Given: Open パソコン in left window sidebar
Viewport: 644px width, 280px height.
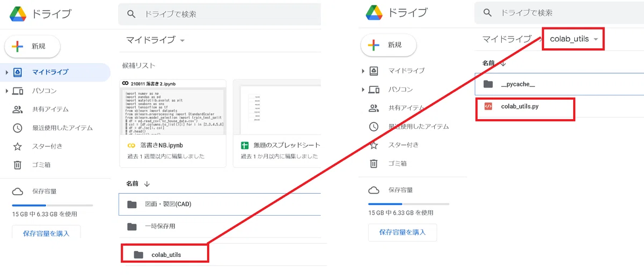Looking at the screenshot, I should pyautogui.click(x=44, y=91).
